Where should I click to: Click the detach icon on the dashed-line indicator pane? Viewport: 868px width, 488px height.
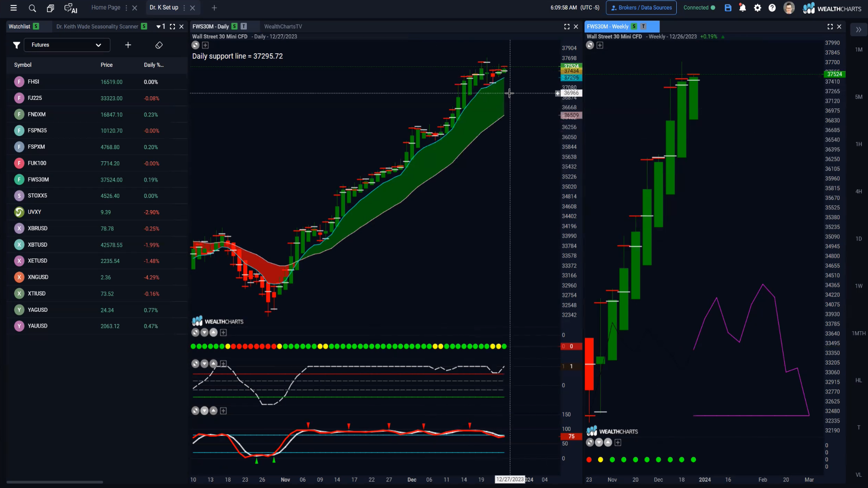195,364
